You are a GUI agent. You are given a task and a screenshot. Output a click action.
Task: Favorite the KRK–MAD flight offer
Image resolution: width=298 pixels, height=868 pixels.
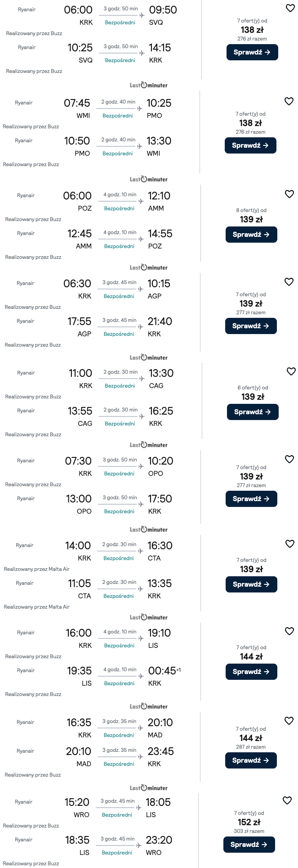[289, 721]
